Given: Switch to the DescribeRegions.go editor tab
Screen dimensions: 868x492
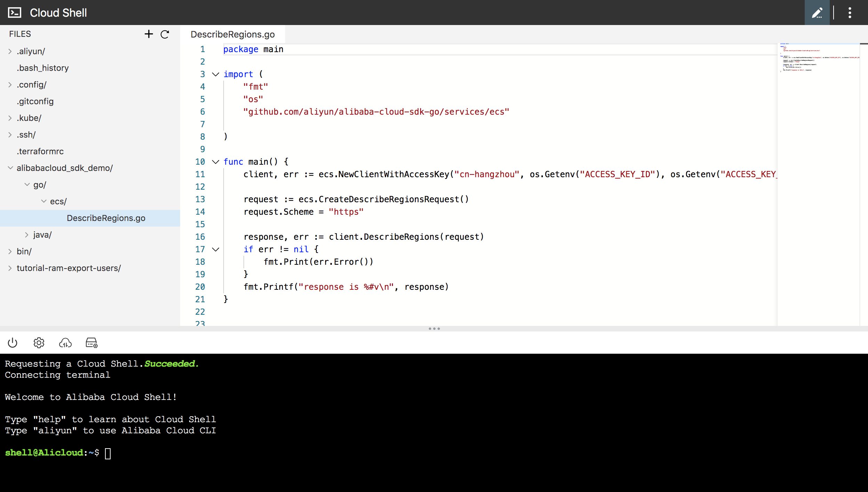Looking at the screenshot, I should click(x=232, y=34).
